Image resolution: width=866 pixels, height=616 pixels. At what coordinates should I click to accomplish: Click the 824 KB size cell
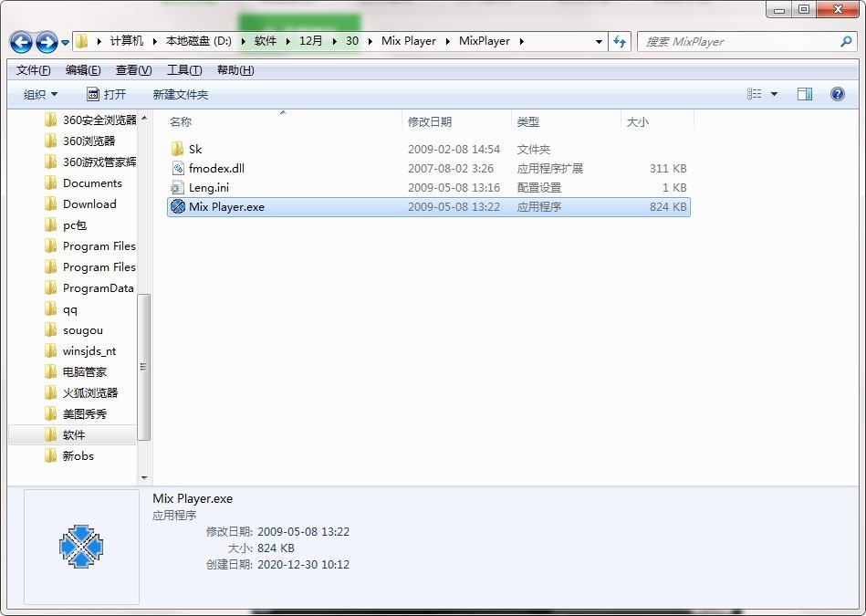click(668, 207)
